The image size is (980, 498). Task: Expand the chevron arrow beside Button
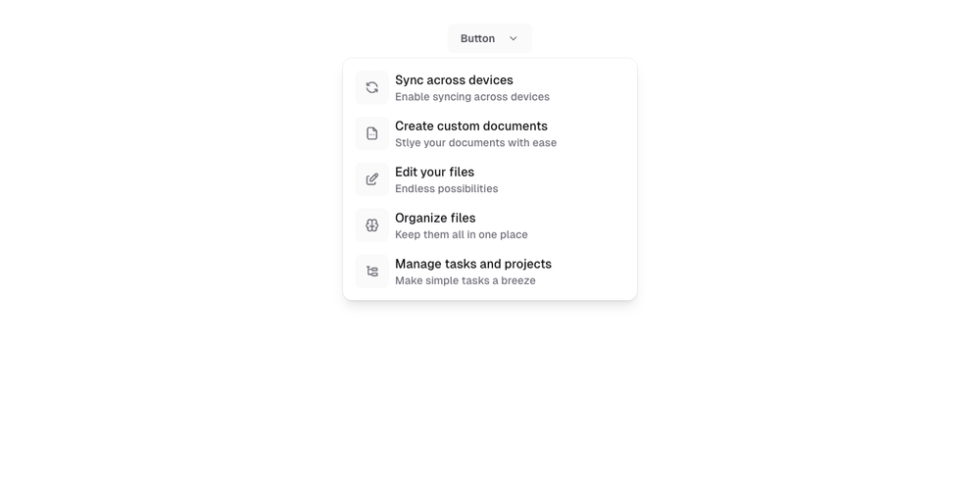[x=513, y=39]
